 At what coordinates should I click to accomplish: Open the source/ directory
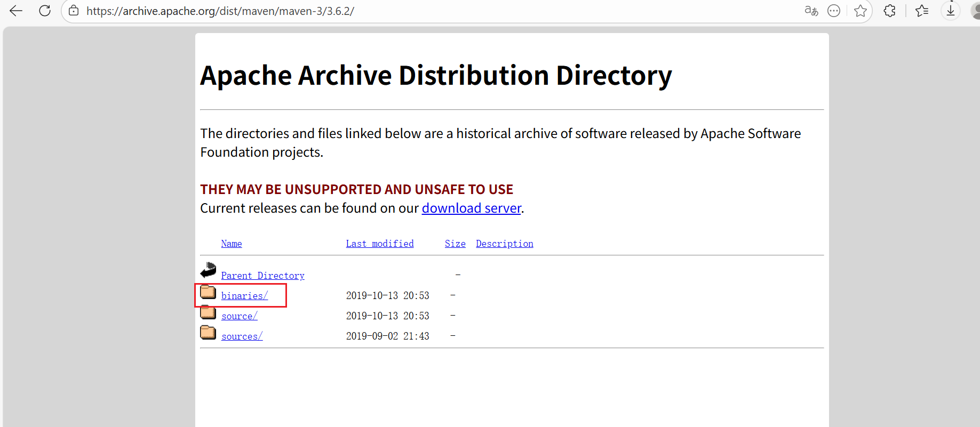tap(240, 316)
